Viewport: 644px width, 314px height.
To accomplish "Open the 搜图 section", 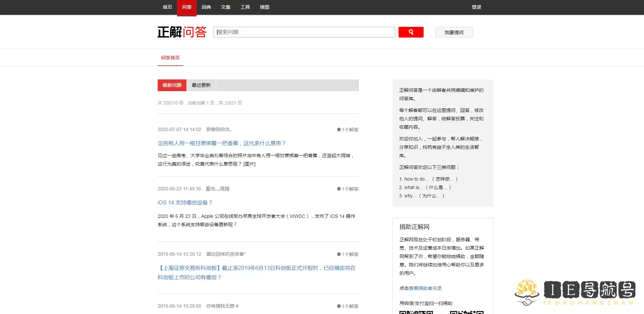I will click(x=264, y=7).
